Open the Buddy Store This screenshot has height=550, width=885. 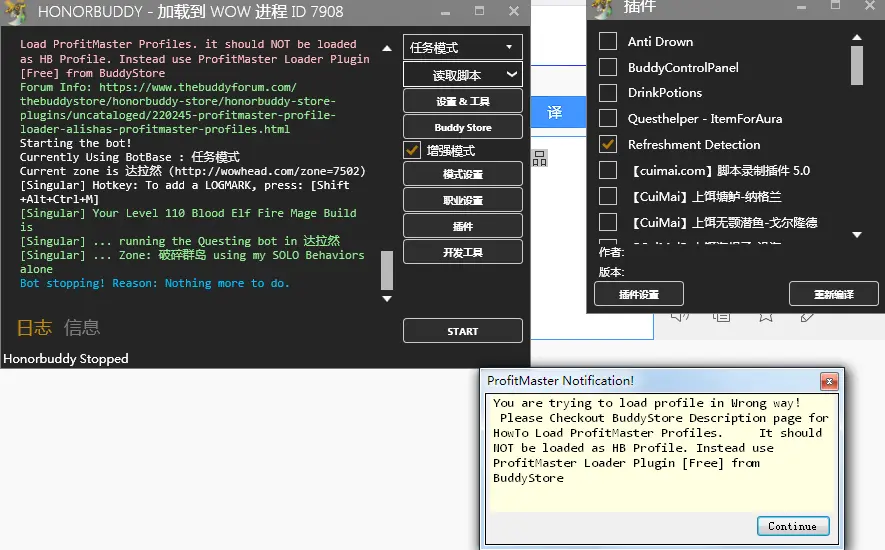click(x=463, y=127)
